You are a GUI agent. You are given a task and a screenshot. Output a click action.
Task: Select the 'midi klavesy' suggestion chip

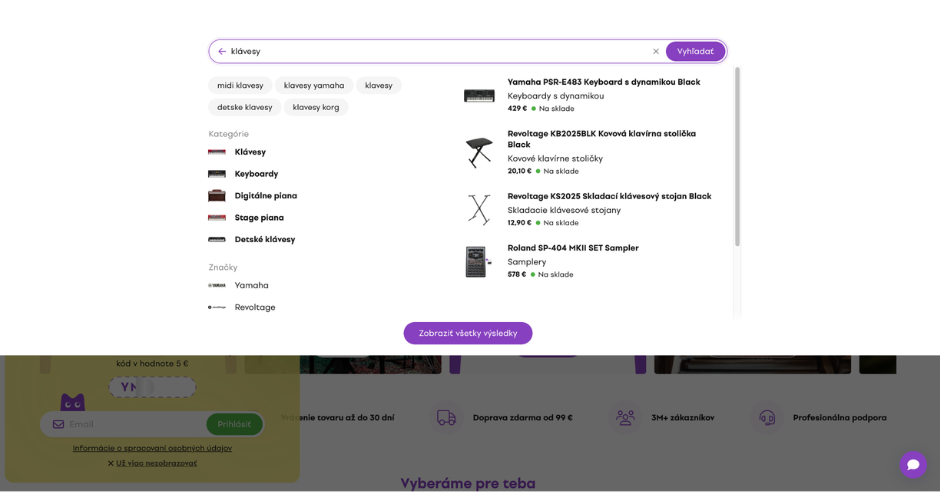pos(240,85)
